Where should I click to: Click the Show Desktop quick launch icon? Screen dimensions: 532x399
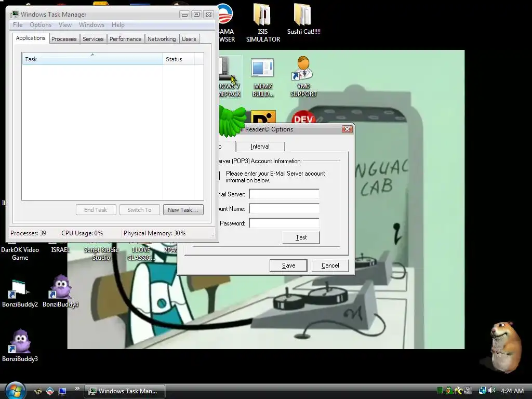pos(62,391)
